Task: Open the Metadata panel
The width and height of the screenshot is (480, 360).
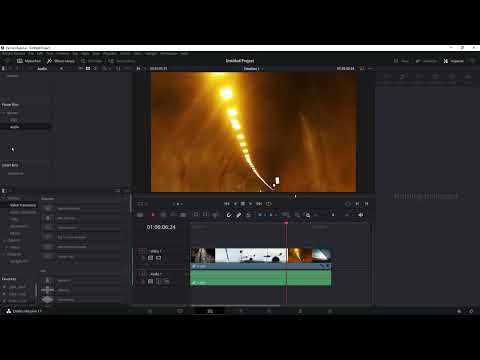Action: tap(426, 61)
